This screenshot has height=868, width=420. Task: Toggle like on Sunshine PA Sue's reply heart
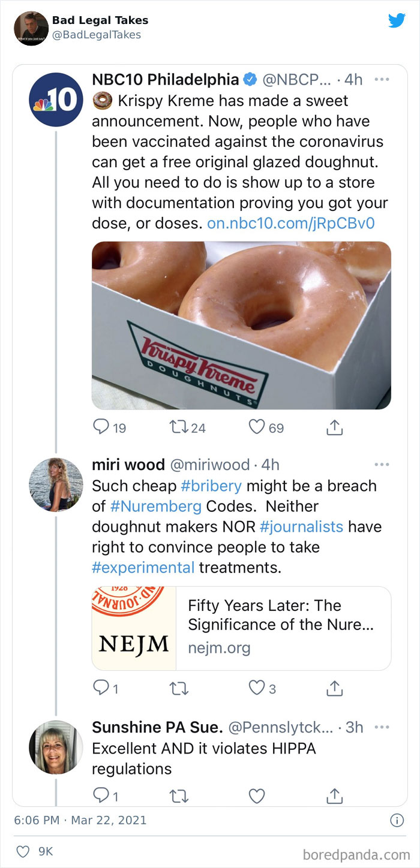coord(256,794)
